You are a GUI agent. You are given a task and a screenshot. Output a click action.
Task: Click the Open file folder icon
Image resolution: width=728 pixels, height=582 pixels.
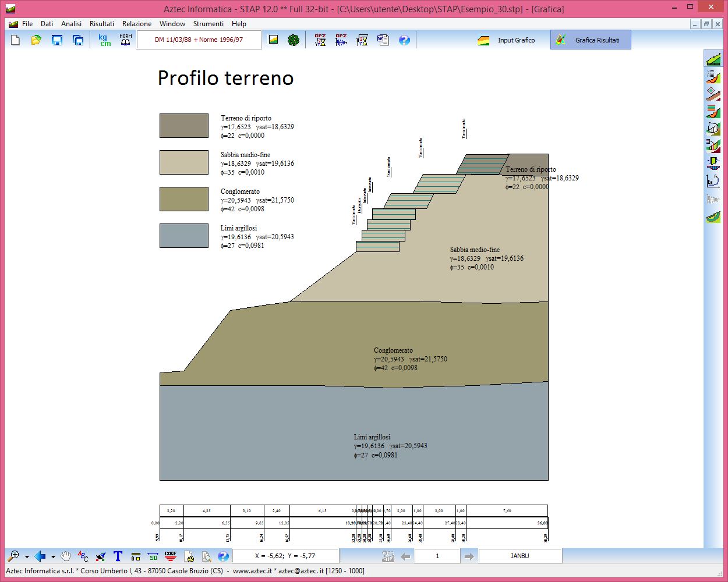click(x=36, y=40)
